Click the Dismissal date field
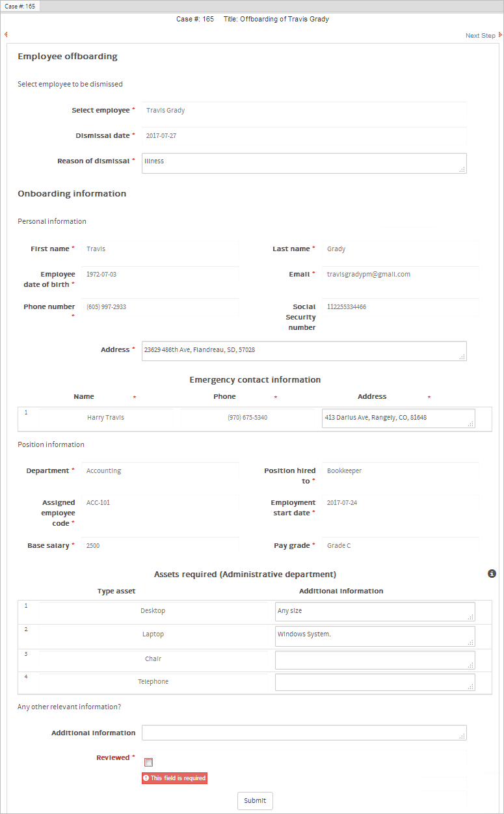Screen dimensions: 504x814 (304, 136)
